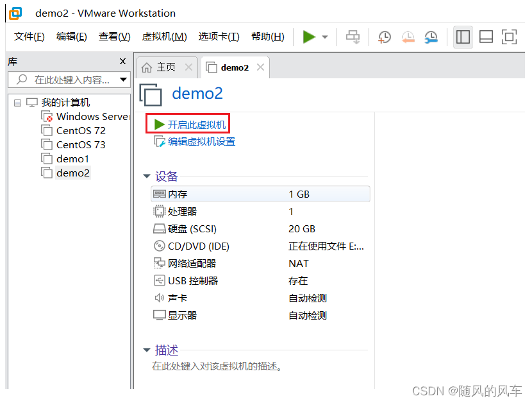Viewport: 532px width, 403px height.
Task: Open the 帮助(H) menu
Action: click(268, 37)
